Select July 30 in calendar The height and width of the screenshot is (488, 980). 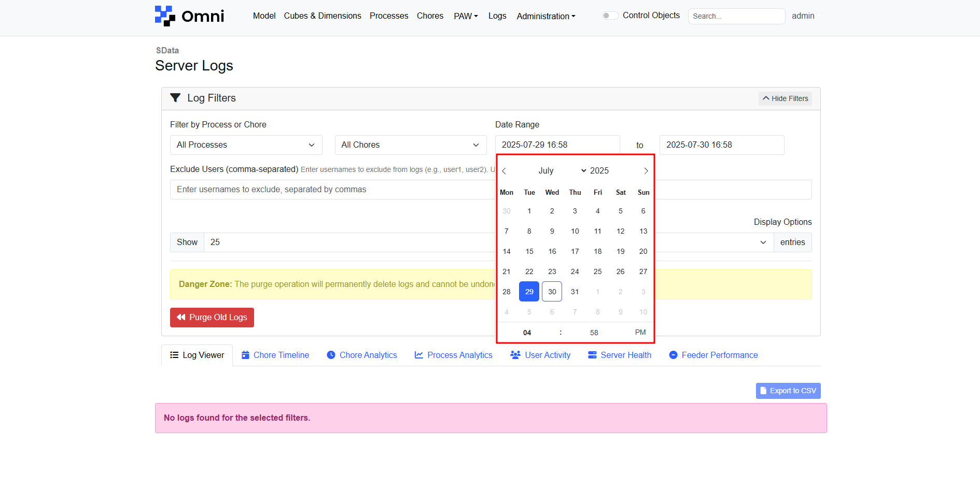(x=552, y=292)
